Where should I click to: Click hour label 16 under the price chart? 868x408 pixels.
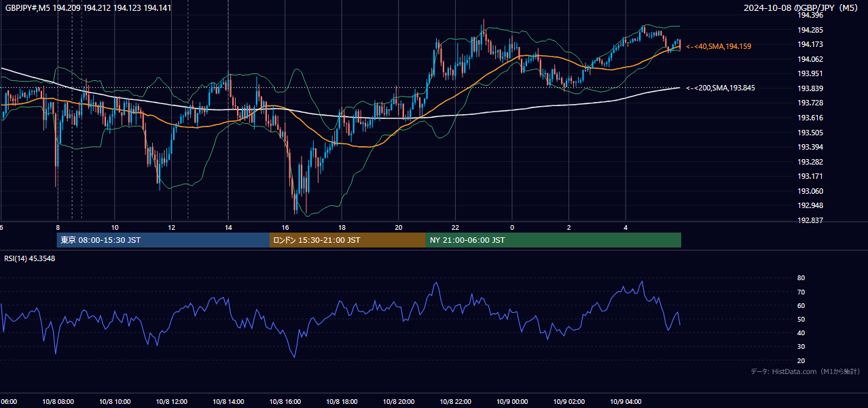285,228
